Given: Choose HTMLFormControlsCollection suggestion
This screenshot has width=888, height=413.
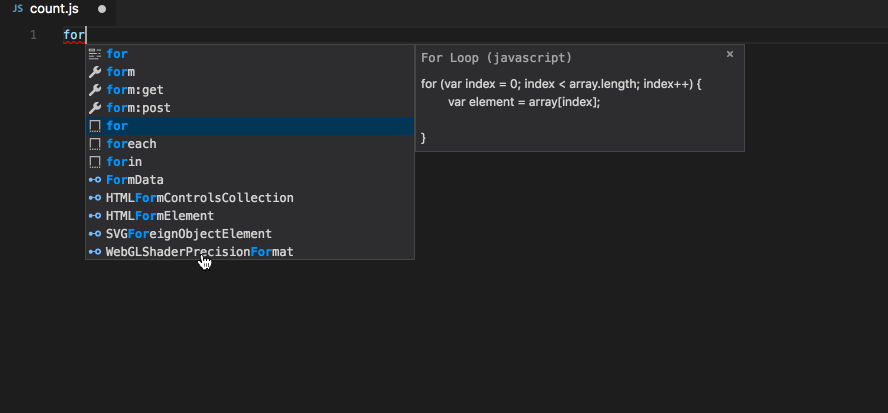Looking at the screenshot, I should 250,198.
